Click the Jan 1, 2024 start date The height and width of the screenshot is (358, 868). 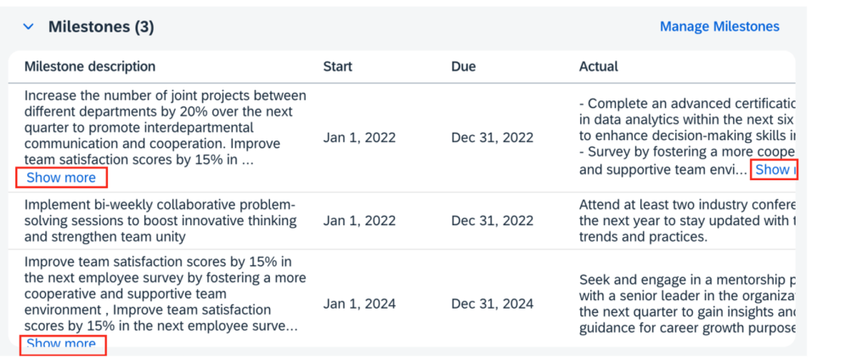pos(359,304)
